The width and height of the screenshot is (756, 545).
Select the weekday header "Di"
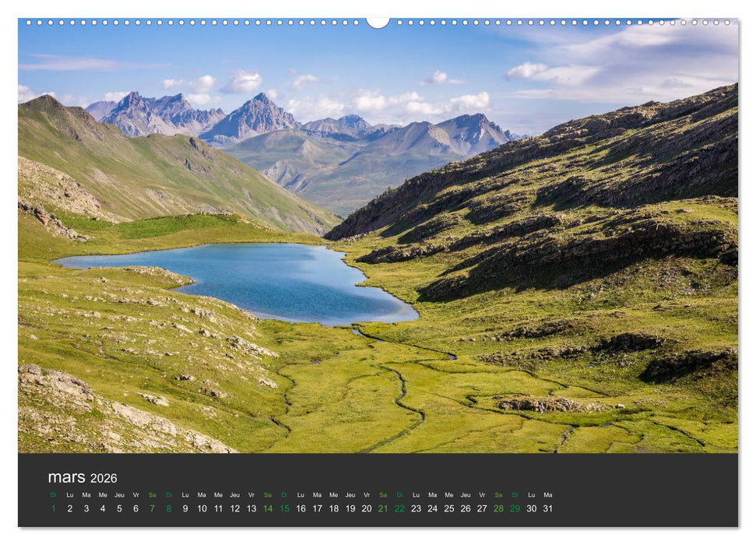[x=54, y=494]
